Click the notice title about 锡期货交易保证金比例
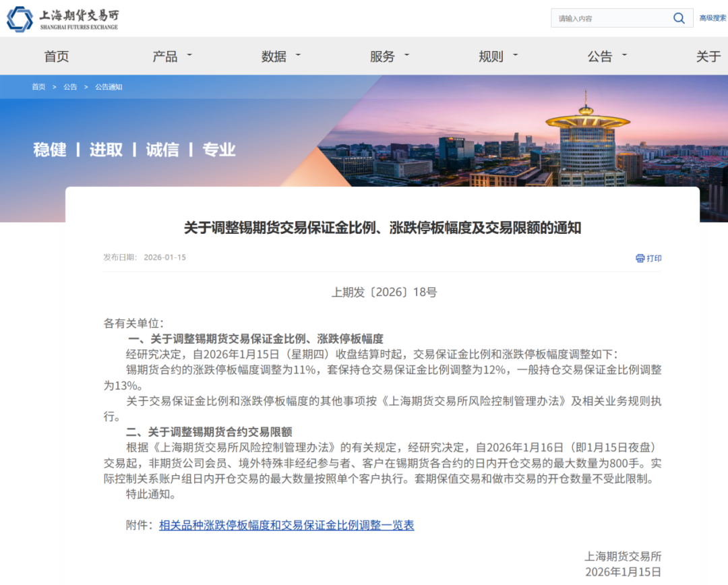This screenshot has height=585, width=728. pos(383,228)
